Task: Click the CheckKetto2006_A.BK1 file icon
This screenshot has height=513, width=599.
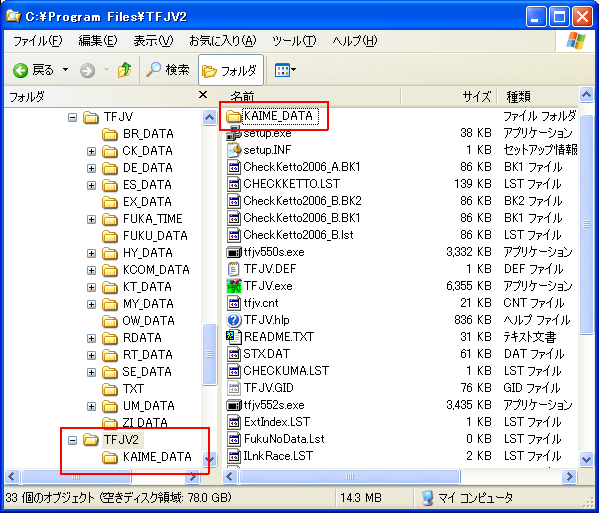Action: pyautogui.click(x=233, y=167)
